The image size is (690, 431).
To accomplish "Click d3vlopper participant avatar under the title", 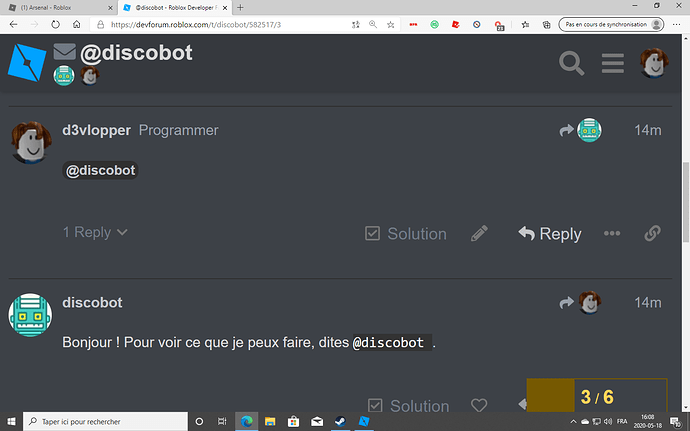I will [90, 76].
